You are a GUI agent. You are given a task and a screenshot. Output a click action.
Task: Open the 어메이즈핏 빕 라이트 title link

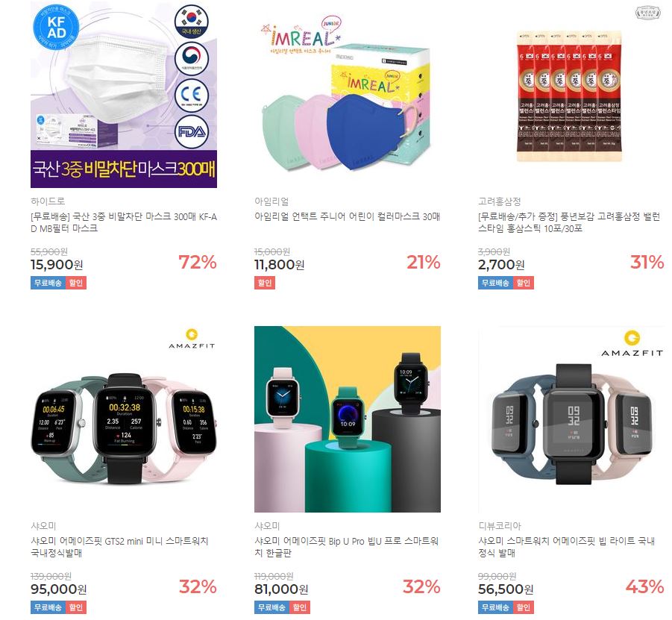(567, 547)
